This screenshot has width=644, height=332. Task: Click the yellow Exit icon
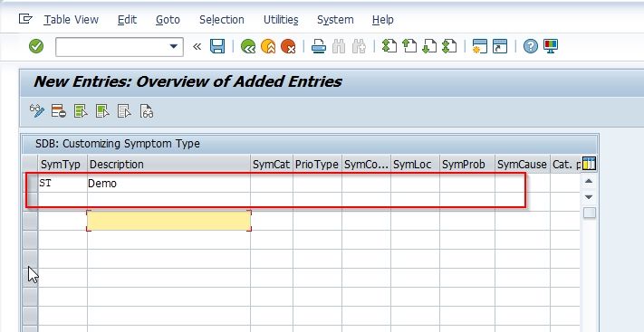click(268, 46)
